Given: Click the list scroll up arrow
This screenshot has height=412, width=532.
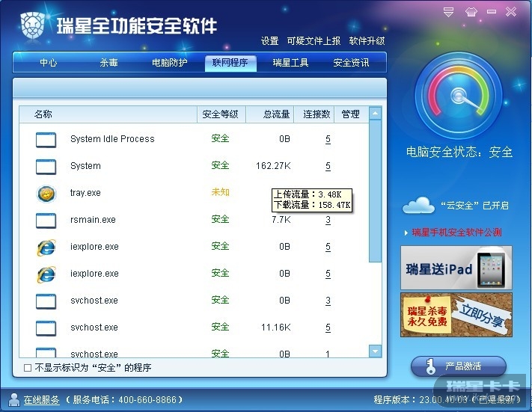Looking at the screenshot, I should tap(376, 114).
